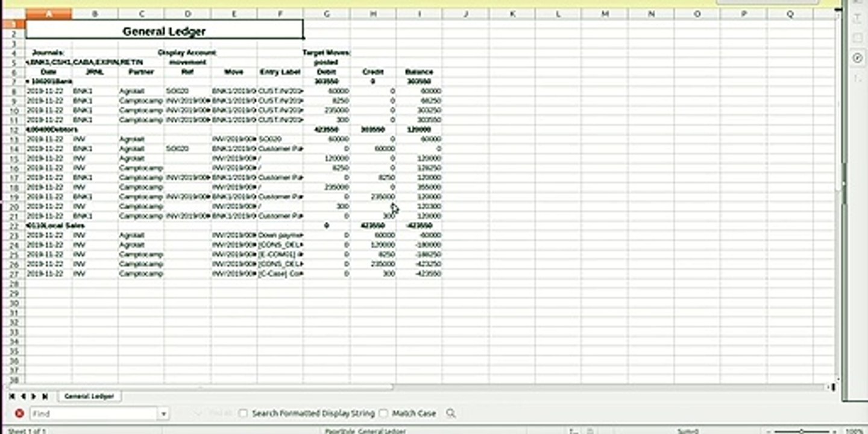Image resolution: width=868 pixels, height=434 pixels.
Task: Click the Credit heading cell
Action: point(373,72)
